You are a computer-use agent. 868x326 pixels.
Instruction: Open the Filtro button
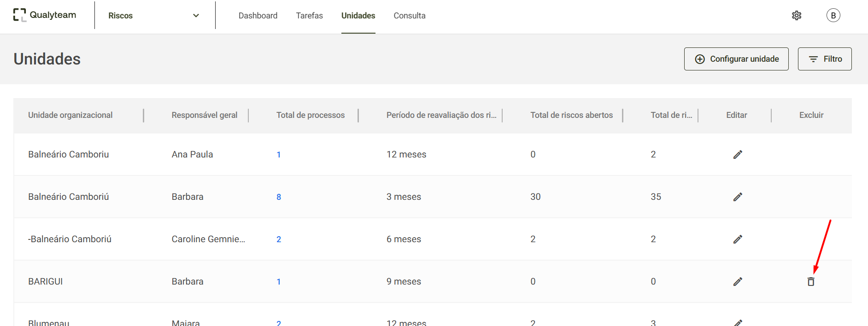[x=825, y=59]
